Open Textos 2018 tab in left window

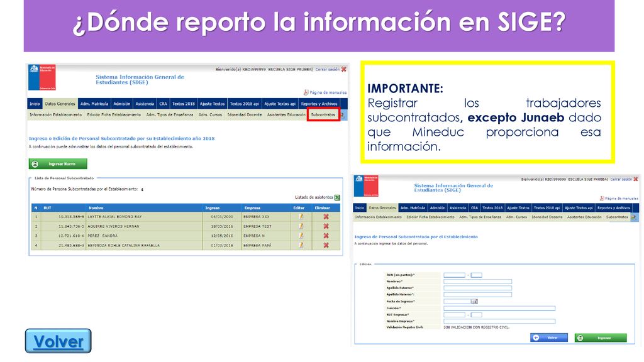[x=183, y=104]
